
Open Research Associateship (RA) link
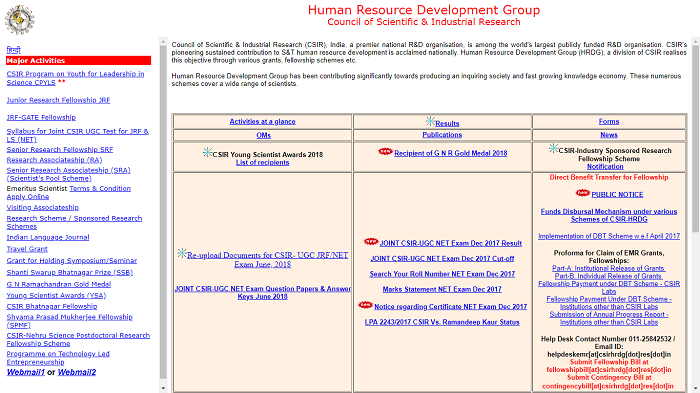pos(54,160)
